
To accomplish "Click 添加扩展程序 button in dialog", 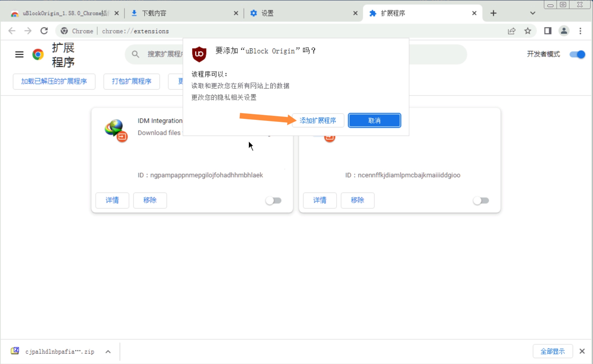I will [318, 120].
